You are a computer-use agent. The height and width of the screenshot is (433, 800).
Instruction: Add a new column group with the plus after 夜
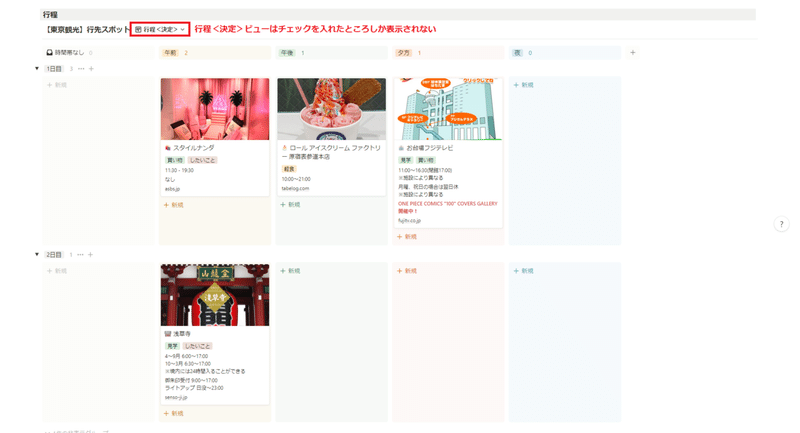633,53
